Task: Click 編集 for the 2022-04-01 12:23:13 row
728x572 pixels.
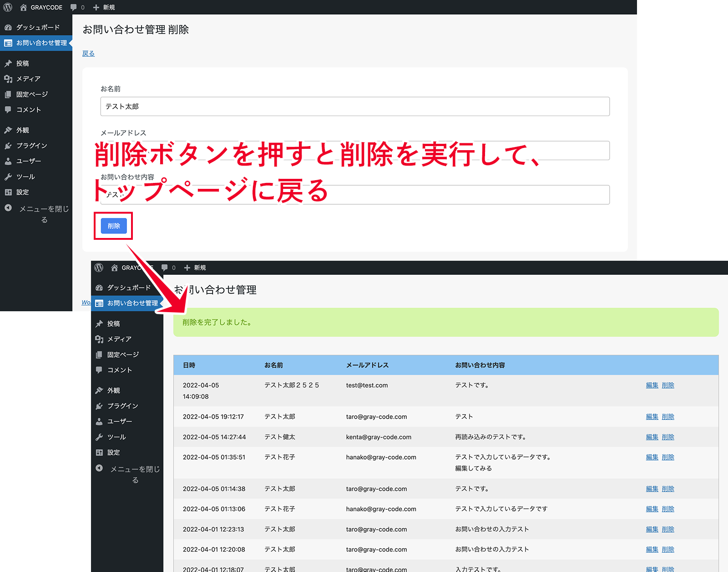Action: click(x=652, y=529)
